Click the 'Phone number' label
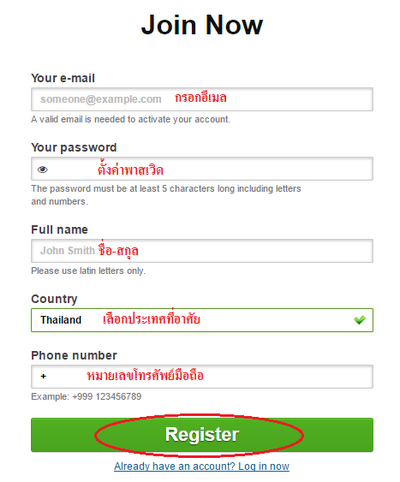Image resolution: width=400 pixels, height=482 pixels. click(x=74, y=355)
